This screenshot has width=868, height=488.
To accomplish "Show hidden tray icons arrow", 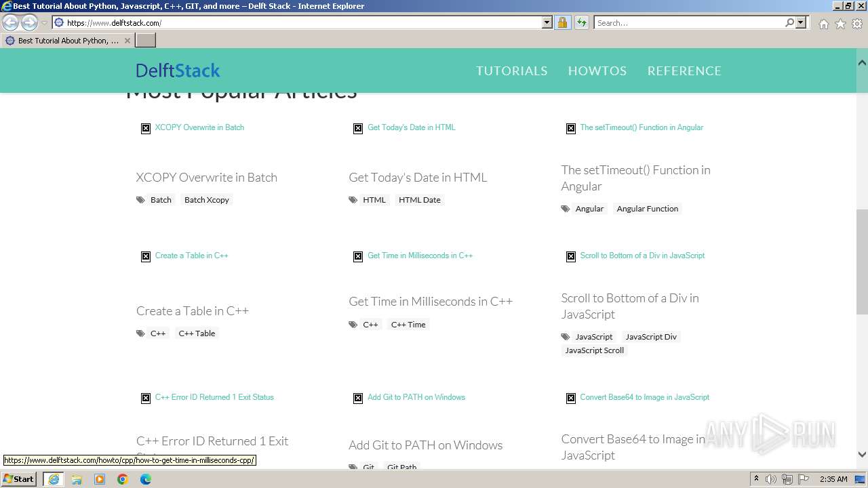I will pyautogui.click(x=757, y=479).
